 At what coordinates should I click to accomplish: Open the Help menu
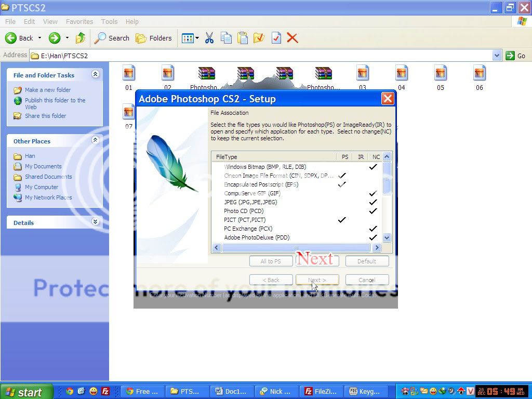pyautogui.click(x=132, y=21)
